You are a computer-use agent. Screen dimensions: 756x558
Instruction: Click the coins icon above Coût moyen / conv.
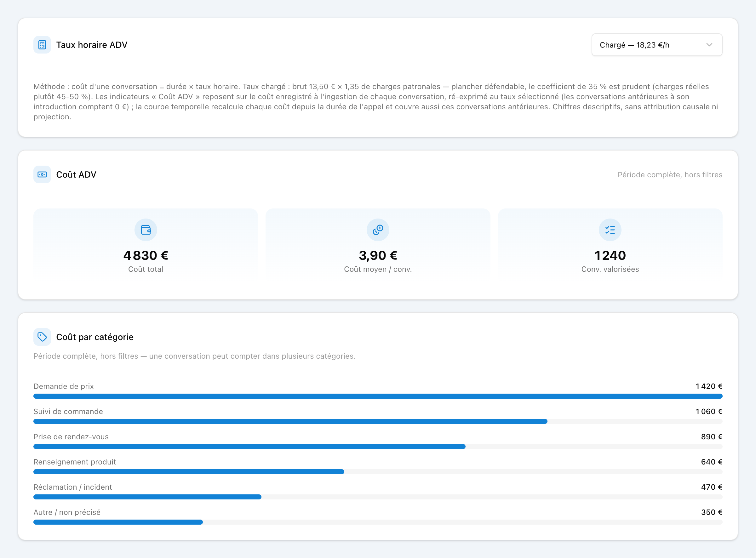click(x=378, y=230)
